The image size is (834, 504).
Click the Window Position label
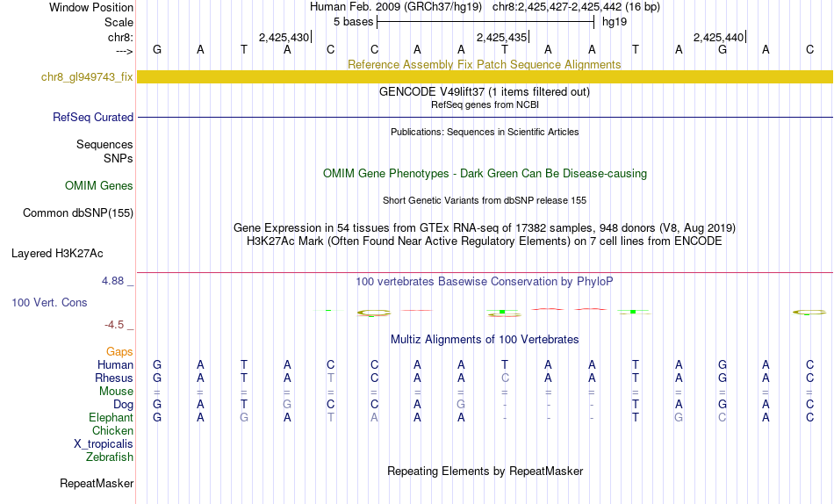(x=91, y=7)
